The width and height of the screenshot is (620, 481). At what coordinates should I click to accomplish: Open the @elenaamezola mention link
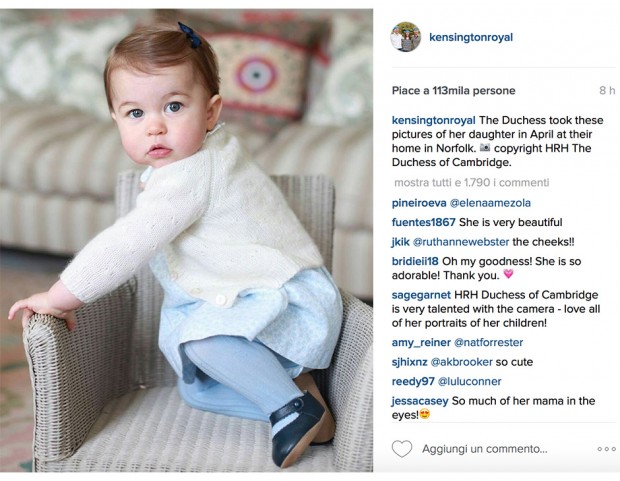490,203
